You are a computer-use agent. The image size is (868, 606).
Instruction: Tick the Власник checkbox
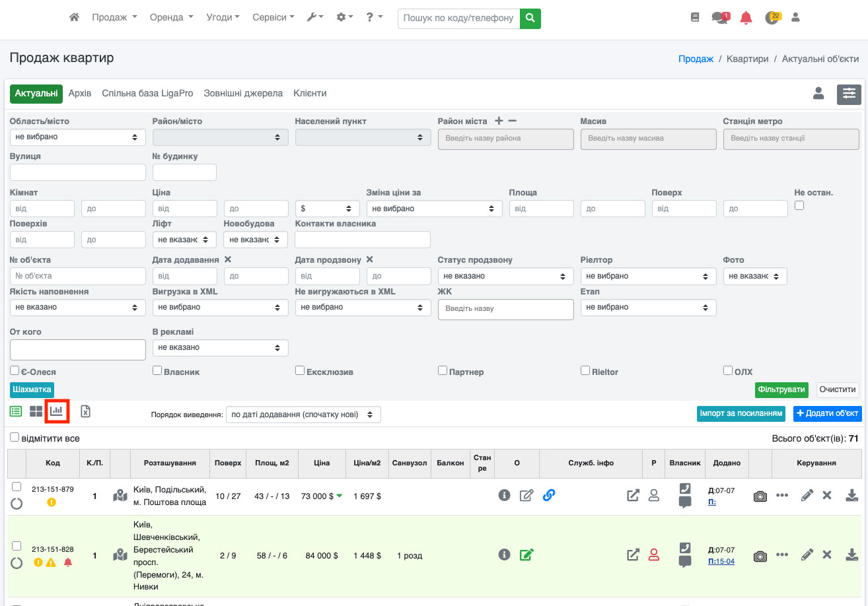(157, 371)
